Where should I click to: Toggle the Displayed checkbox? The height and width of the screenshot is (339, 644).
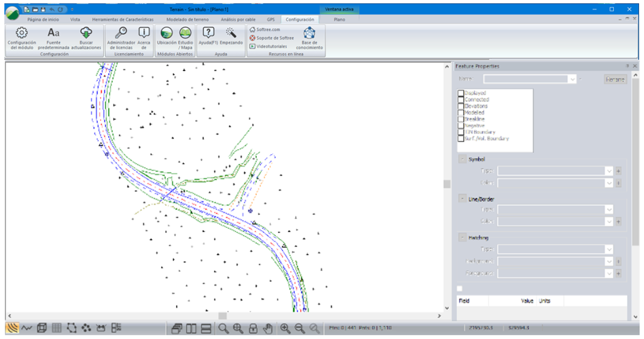[461, 93]
